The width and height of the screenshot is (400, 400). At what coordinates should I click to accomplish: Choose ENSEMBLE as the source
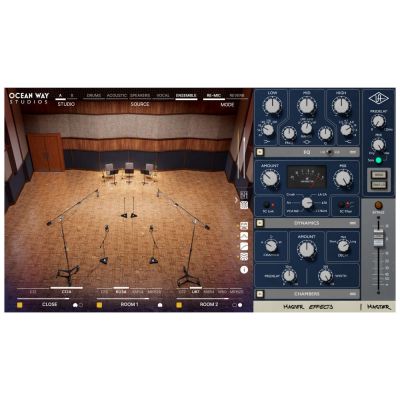click(186, 95)
